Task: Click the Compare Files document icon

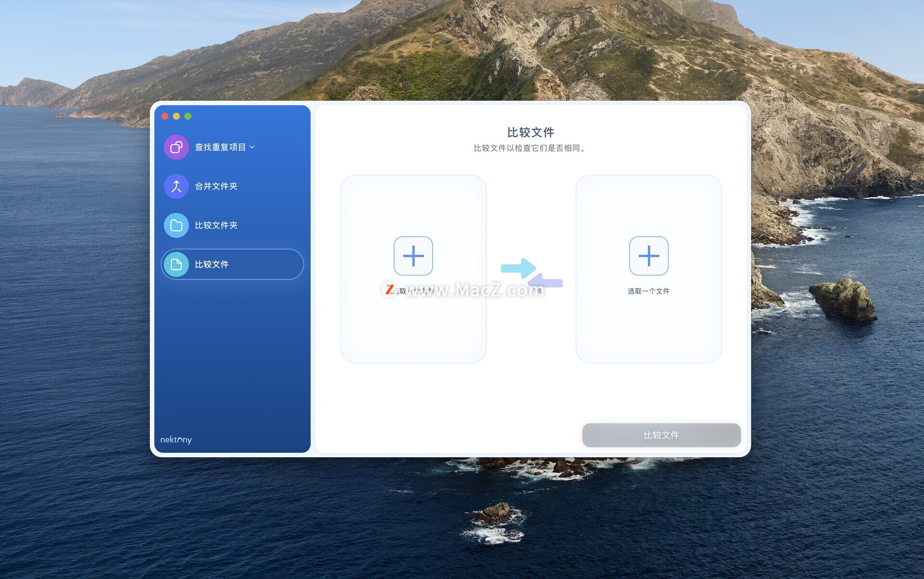Action: (176, 264)
